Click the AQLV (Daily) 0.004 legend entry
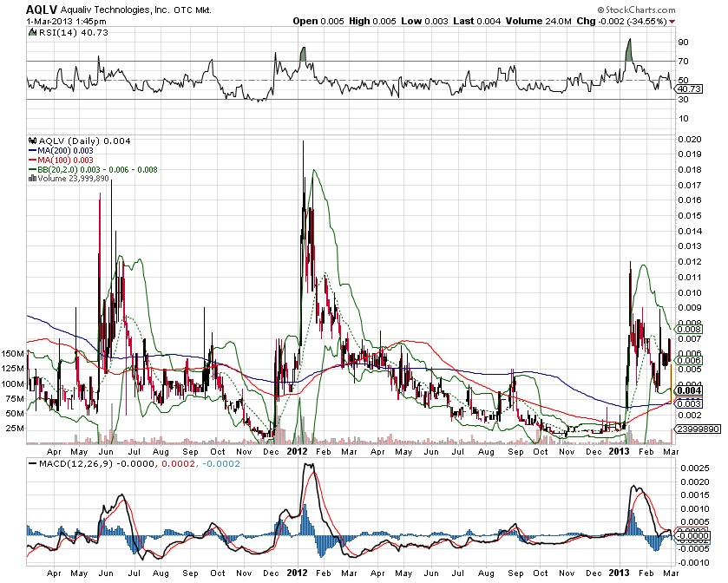This screenshot has width=728, height=583. tap(84, 141)
